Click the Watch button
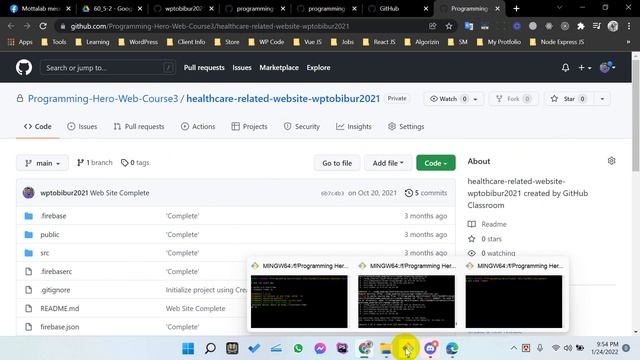 pyautogui.click(x=449, y=99)
